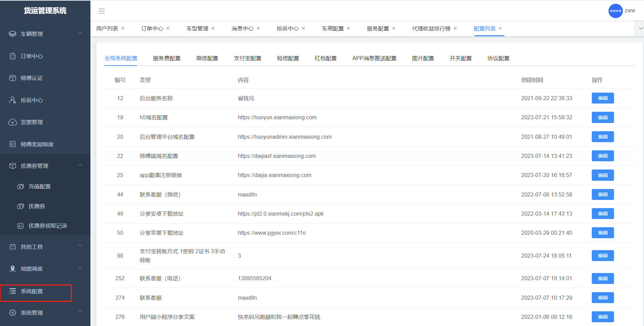
Task: Click the 发票管理 cloud upload icon
Action: (13, 122)
